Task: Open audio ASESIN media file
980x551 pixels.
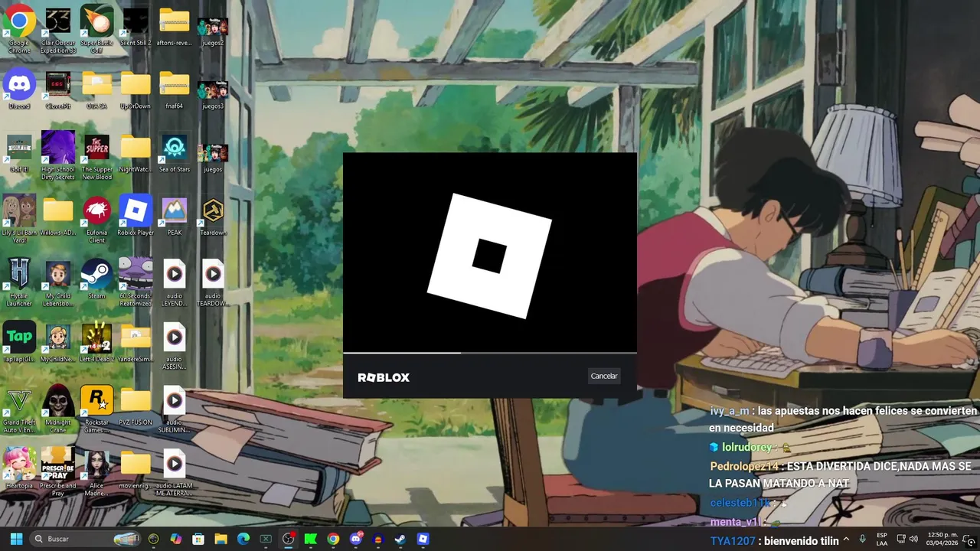Action: tap(174, 347)
